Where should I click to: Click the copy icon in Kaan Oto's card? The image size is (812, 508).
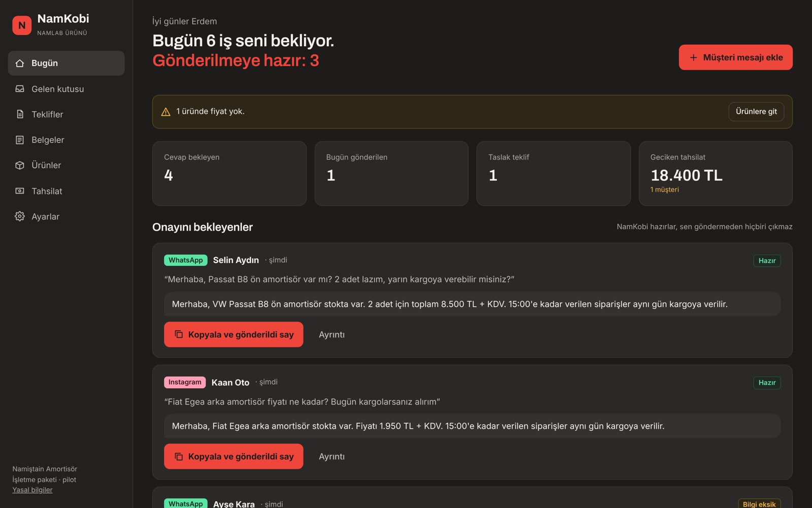pos(179,456)
